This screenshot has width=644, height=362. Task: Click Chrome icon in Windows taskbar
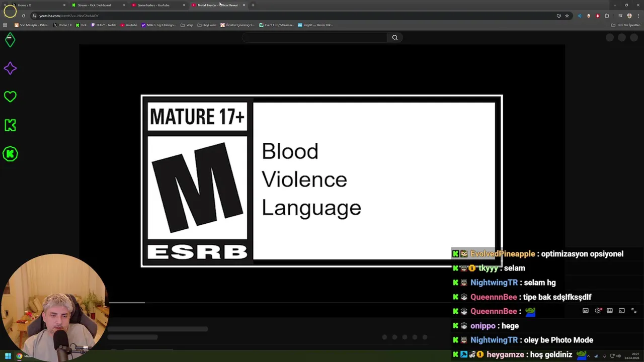[x=19, y=356]
